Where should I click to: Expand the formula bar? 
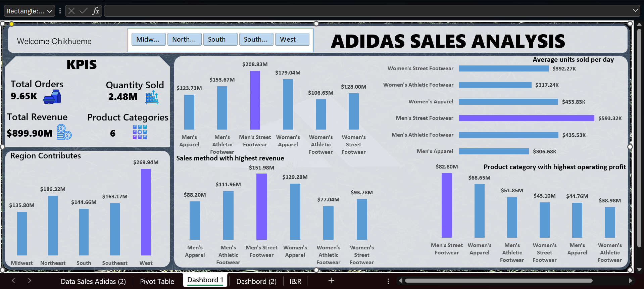[635, 11]
